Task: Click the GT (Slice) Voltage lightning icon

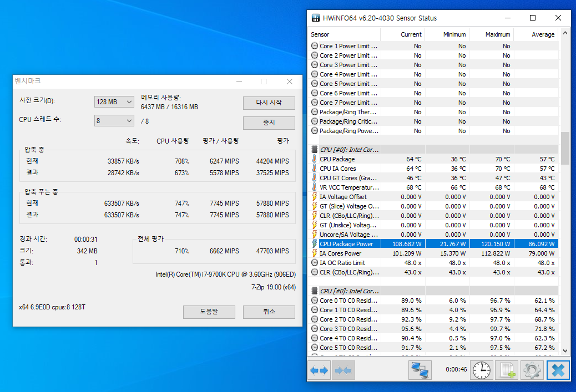Action: [x=315, y=206]
